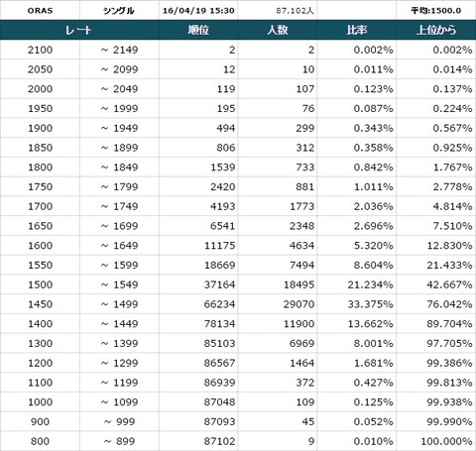Click the rank cell 494
Screen dimensions: 476x451
(x=198, y=128)
